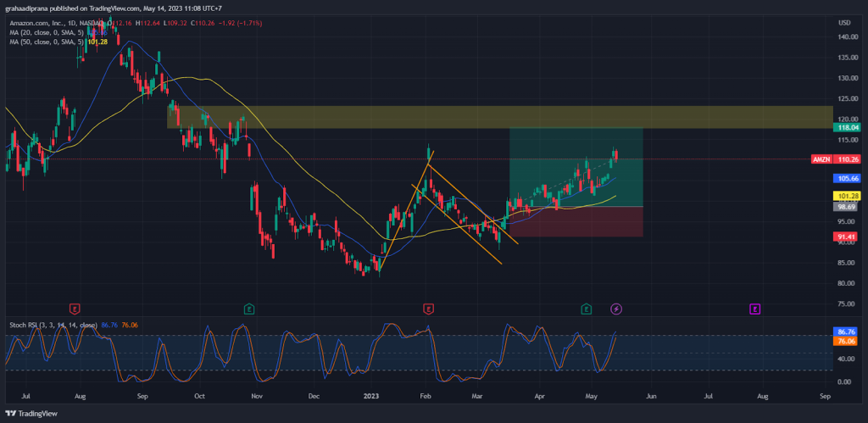Click the gray 98.69 entry price label
This screenshot has width=868, height=423.
coord(847,207)
